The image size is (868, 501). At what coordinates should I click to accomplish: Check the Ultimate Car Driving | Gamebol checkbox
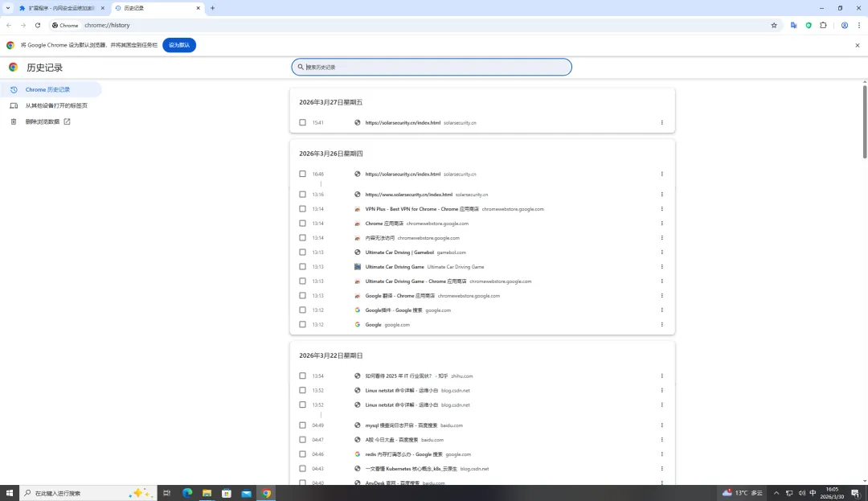302,252
